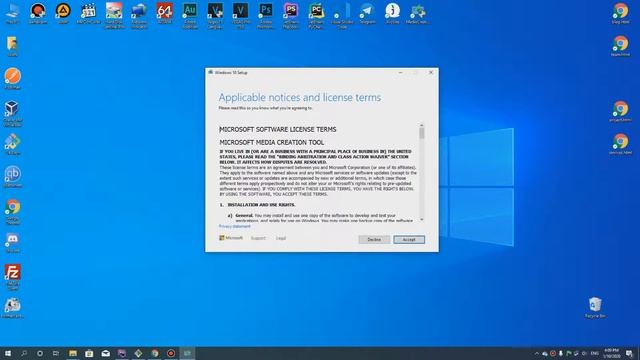The image size is (640, 360).
Task: Select the JetBrains PhpStorm desktop icon
Action: coord(291,15)
